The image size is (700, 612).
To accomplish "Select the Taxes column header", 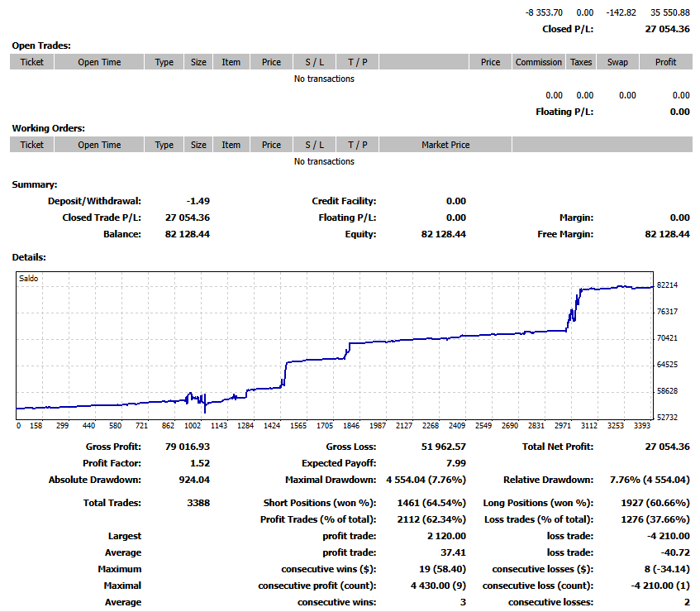I will (x=581, y=62).
